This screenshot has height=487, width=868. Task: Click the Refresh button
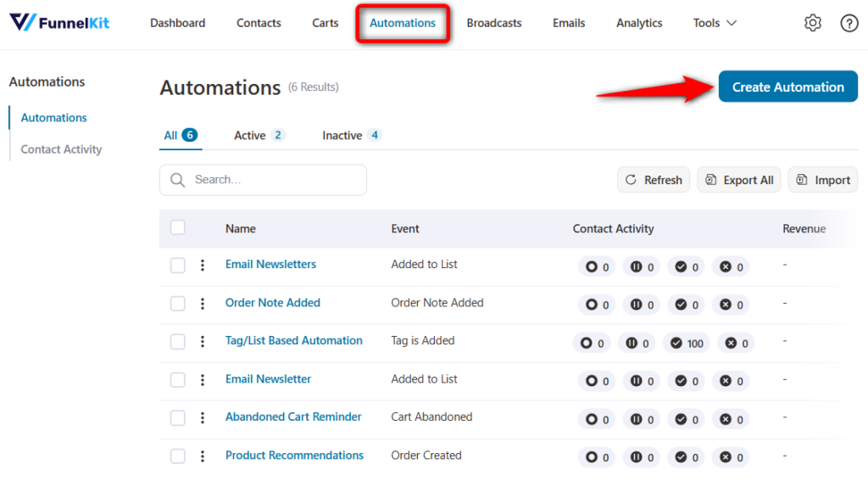pos(654,180)
